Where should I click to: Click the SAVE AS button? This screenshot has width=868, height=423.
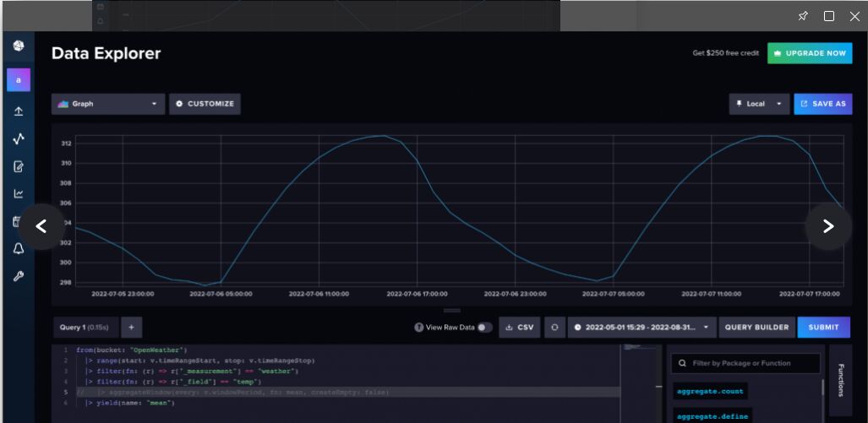(823, 104)
